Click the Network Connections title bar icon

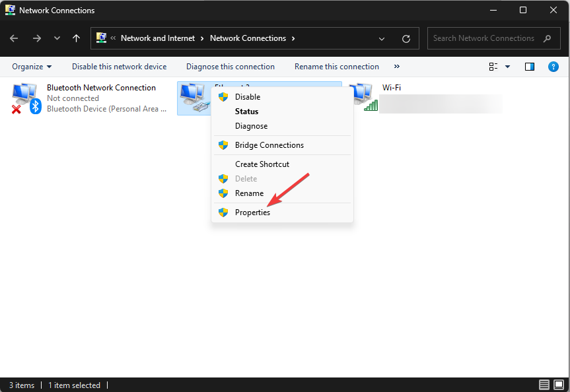(x=10, y=10)
